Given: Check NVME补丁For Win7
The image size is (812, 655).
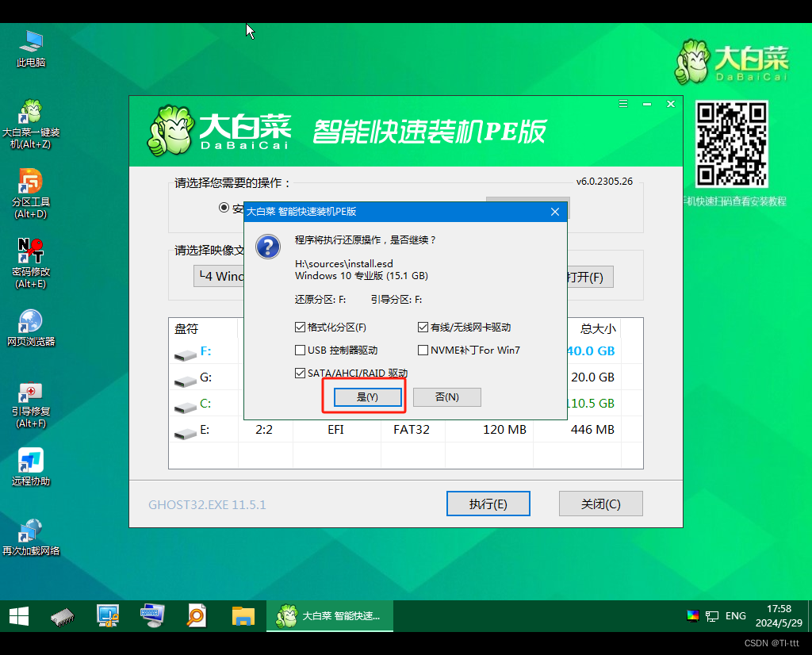Looking at the screenshot, I should pos(423,349).
